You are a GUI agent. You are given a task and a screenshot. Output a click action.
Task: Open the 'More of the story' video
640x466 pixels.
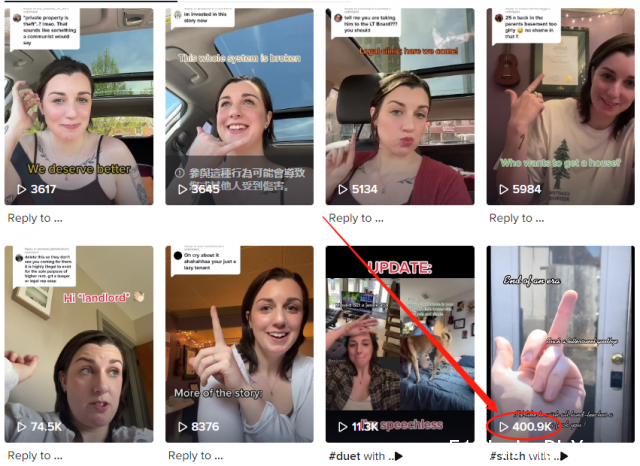pos(239,344)
